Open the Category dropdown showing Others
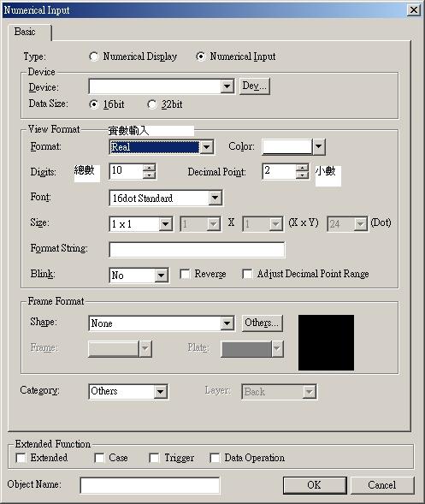The width and height of the screenshot is (425, 504). [x=160, y=392]
